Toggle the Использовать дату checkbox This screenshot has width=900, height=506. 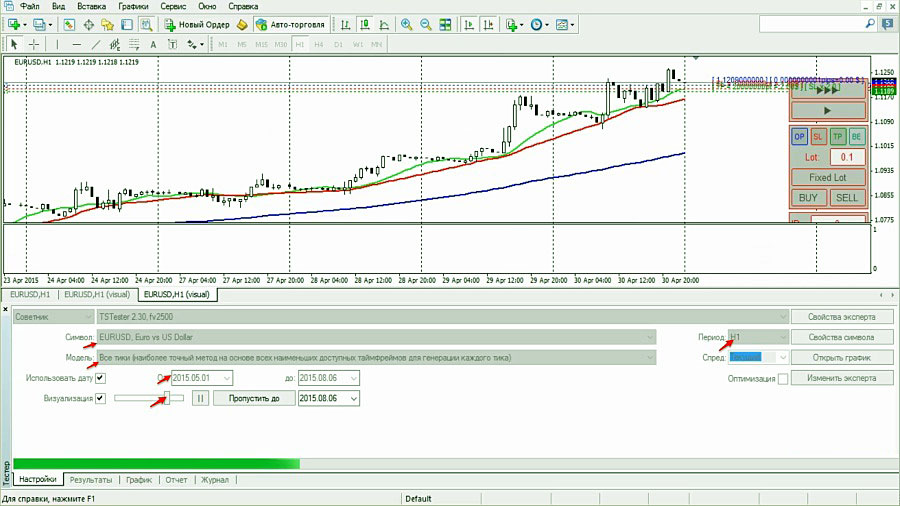(x=100, y=378)
